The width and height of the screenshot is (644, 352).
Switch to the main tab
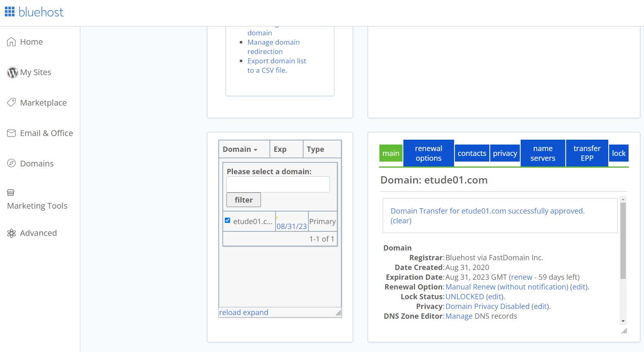tap(391, 153)
